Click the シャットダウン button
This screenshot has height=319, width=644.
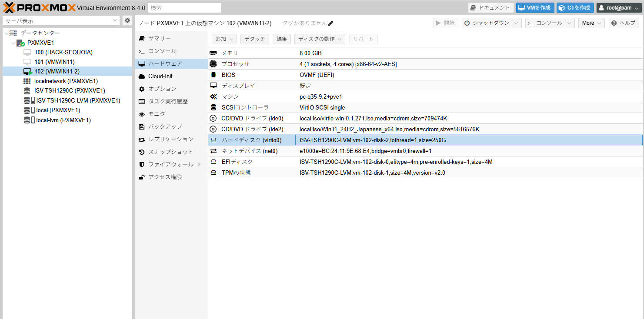487,23
